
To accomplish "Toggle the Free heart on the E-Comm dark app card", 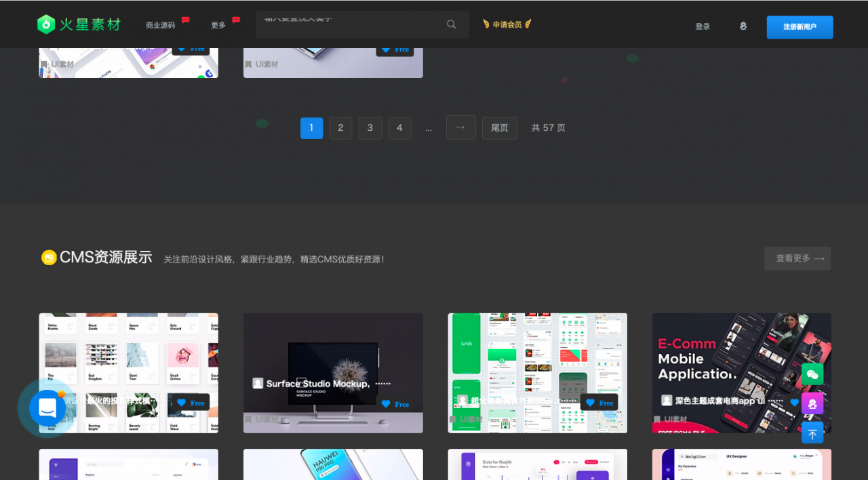I will [795, 402].
